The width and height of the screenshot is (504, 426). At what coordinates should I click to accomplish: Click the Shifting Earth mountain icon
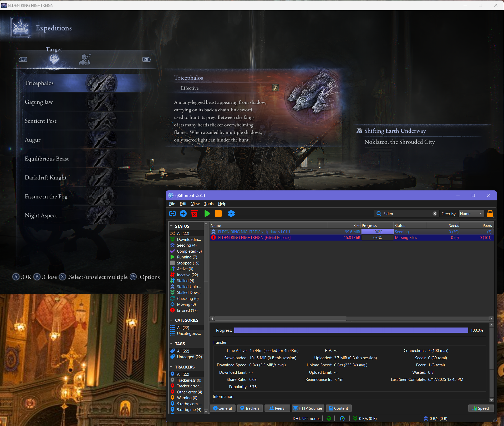pos(359,131)
